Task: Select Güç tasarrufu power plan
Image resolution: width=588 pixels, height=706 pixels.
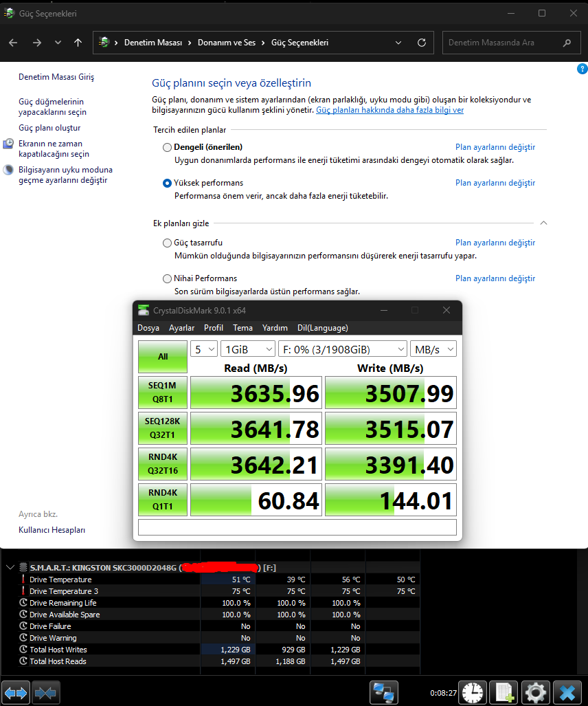Action: [x=167, y=243]
